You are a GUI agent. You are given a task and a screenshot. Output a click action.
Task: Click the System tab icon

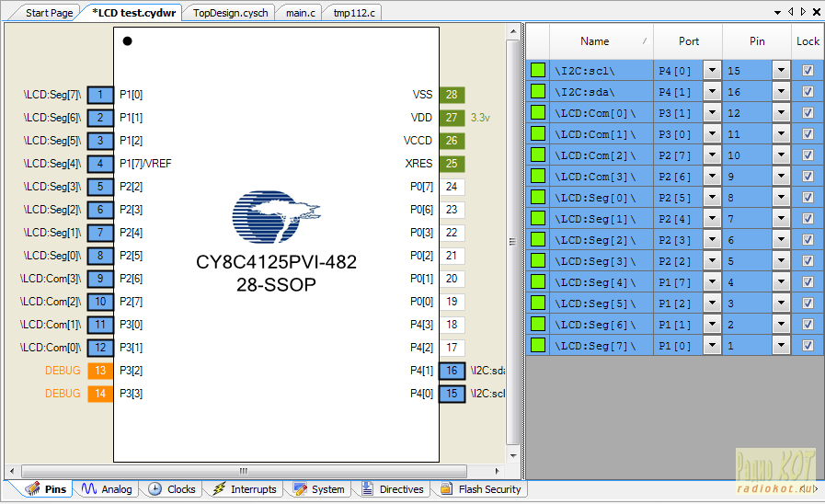(x=301, y=488)
